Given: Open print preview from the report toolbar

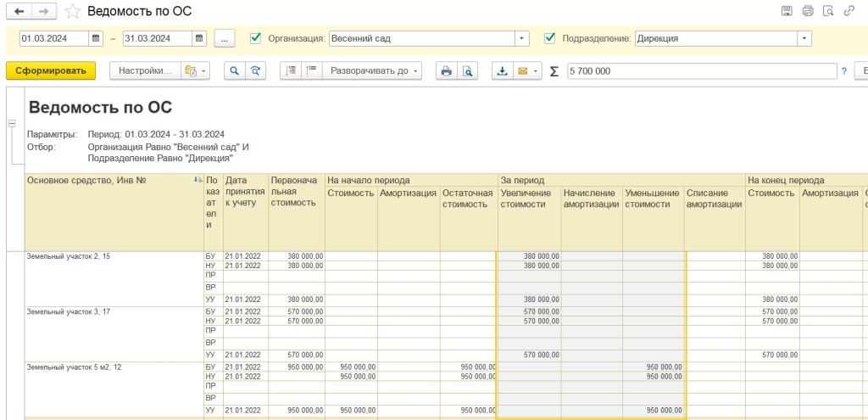Looking at the screenshot, I should (466, 71).
